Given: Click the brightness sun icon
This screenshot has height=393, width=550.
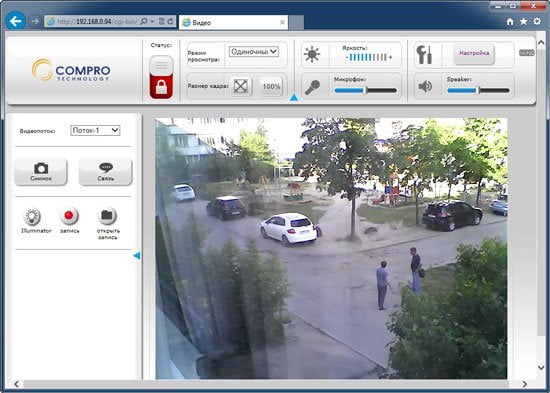Looking at the screenshot, I should [312, 55].
